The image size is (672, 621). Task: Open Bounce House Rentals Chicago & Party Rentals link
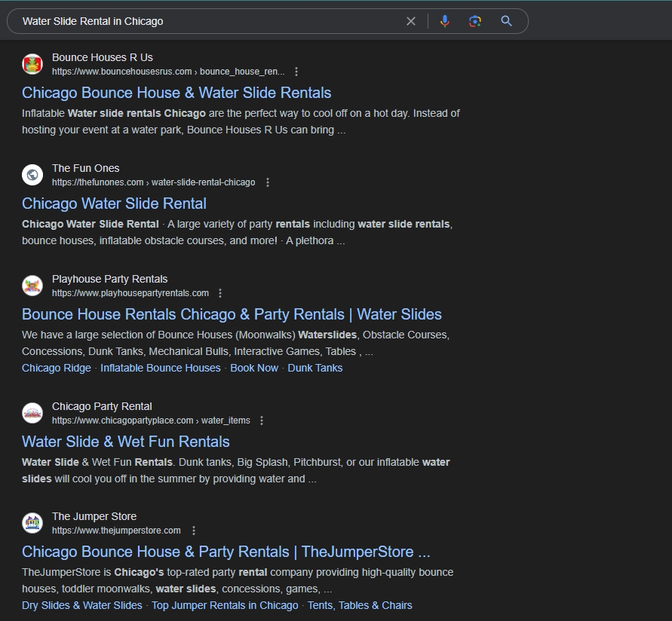point(232,314)
